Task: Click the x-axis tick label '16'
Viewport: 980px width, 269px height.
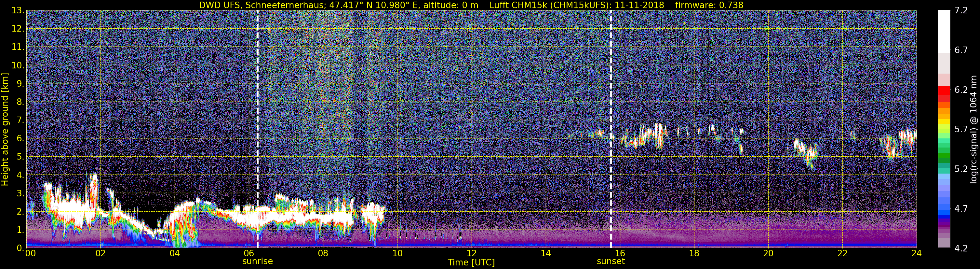Action: pos(620,254)
